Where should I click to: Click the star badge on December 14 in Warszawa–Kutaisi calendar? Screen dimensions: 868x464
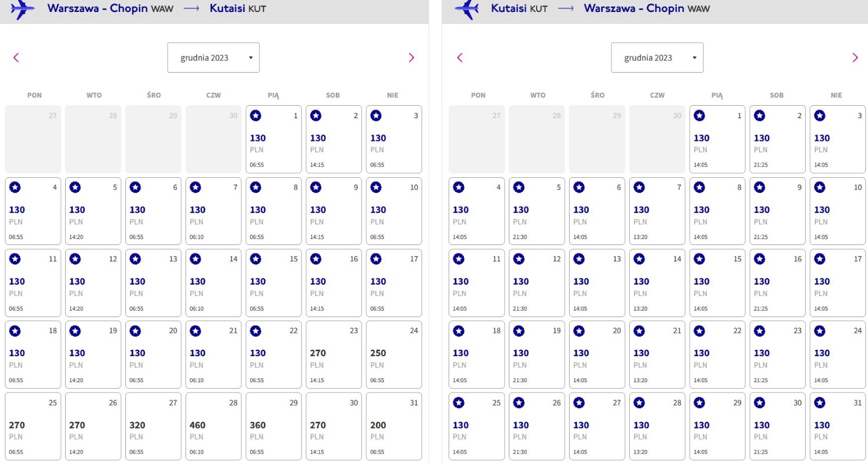(195, 259)
